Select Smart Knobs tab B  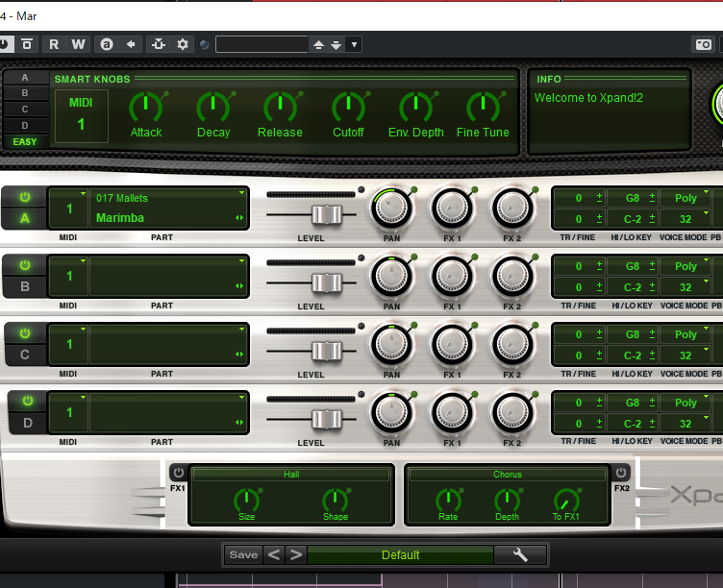coord(25,92)
